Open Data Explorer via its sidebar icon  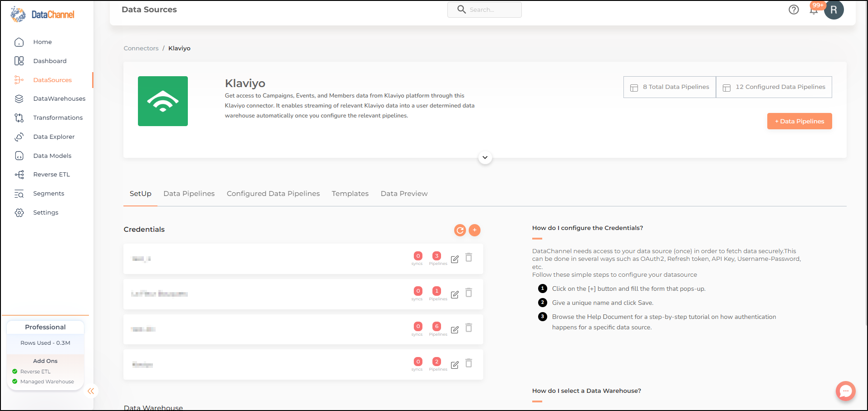click(x=19, y=137)
